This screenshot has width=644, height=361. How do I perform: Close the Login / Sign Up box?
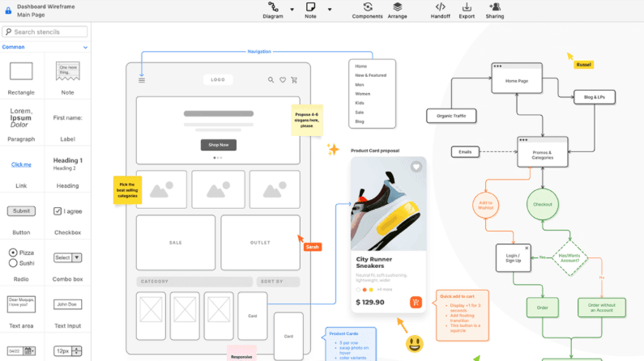point(527,248)
